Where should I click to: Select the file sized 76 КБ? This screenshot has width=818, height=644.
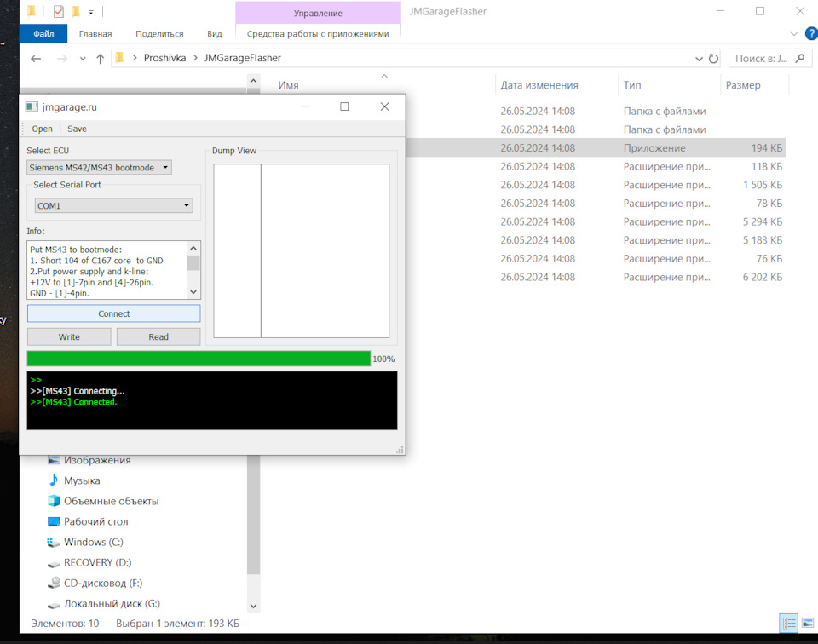coord(595,259)
